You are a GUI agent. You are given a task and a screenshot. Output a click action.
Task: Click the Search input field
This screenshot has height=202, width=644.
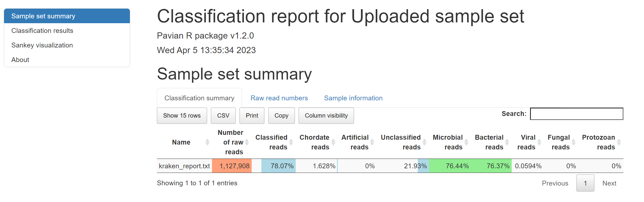(x=576, y=114)
